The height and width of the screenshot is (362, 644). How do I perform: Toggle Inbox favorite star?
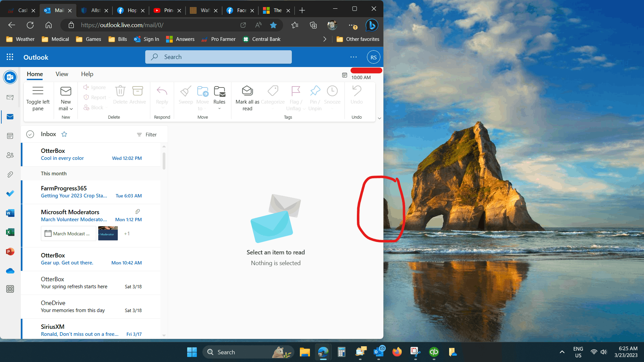point(64,134)
